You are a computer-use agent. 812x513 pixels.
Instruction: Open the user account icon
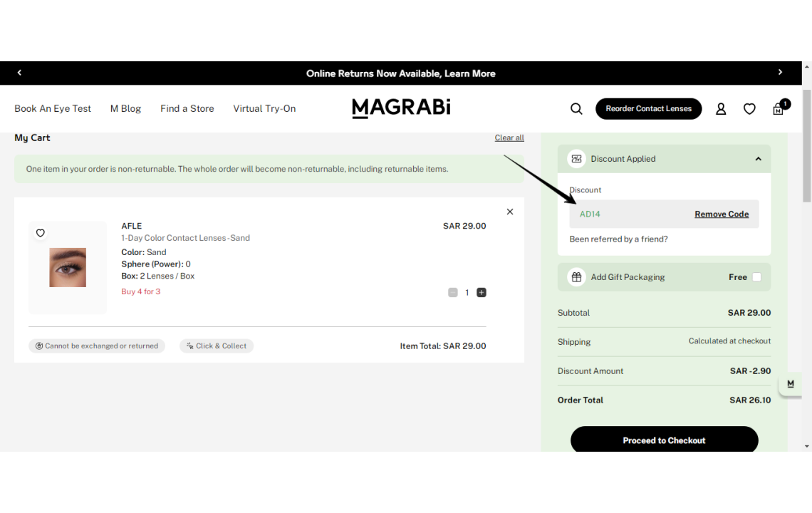pos(721,109)
